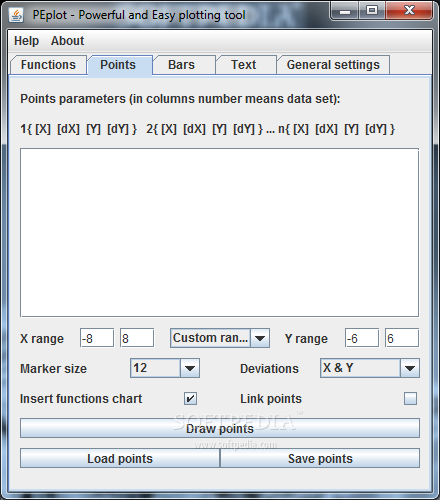
Task: Click the Save points button
Action: click(x=320, y=458)
